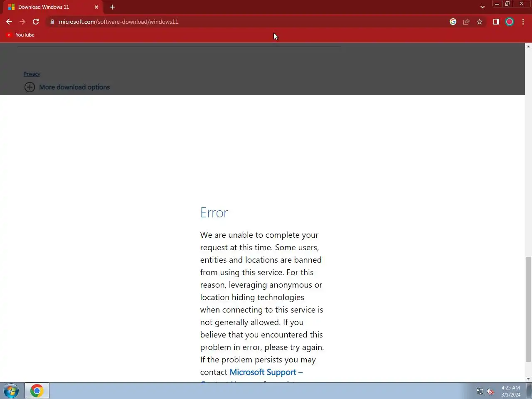The image size is (532, 399).
Task: Close the Download Windows 11 tab
Action: [96, 7]
